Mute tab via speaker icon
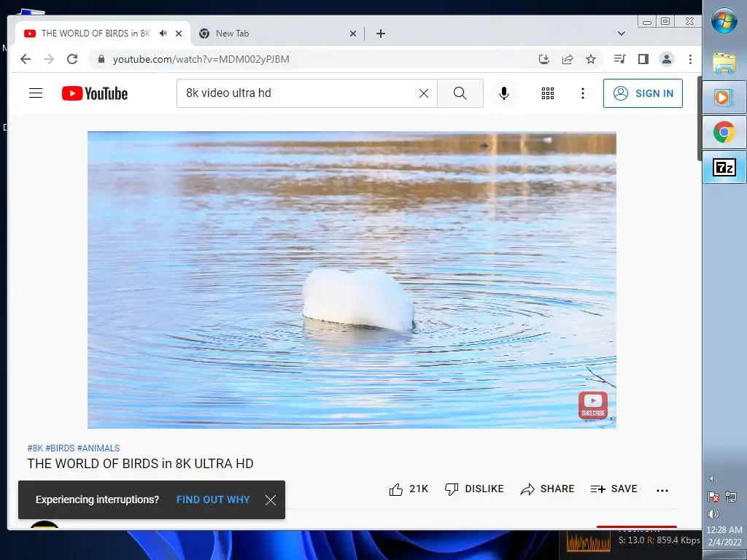Screen dimensions: 747x560 pyautogui.click(x=163, y=34)
